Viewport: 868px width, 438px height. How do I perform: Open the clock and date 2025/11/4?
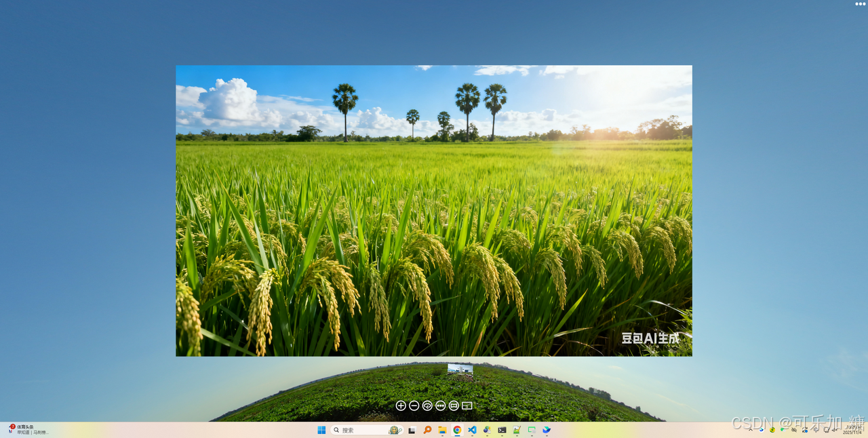853,429
